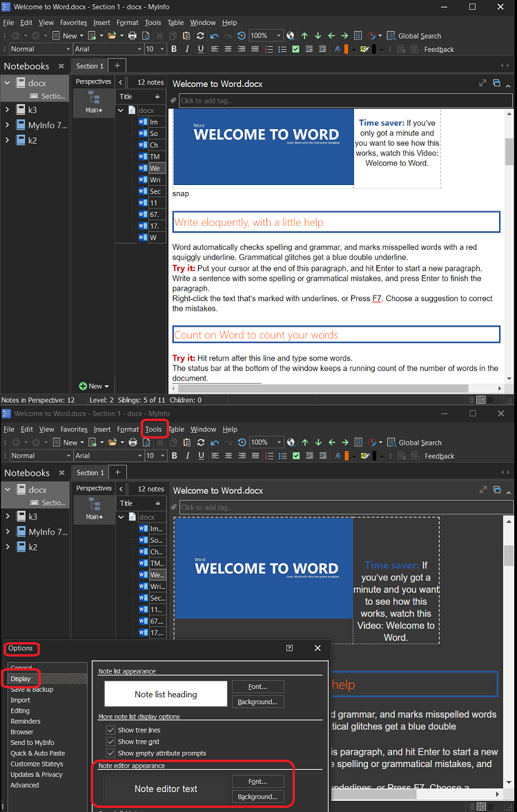
Task: Uncheck the Show tree lines checkbox
Action: [110, 730]
